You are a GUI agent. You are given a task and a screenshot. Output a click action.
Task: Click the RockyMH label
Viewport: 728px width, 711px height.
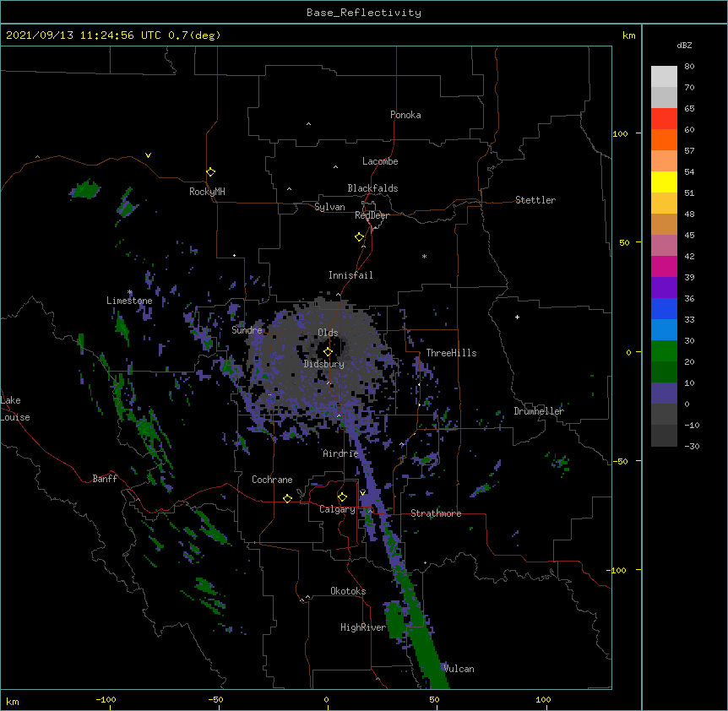click(207, 192)
